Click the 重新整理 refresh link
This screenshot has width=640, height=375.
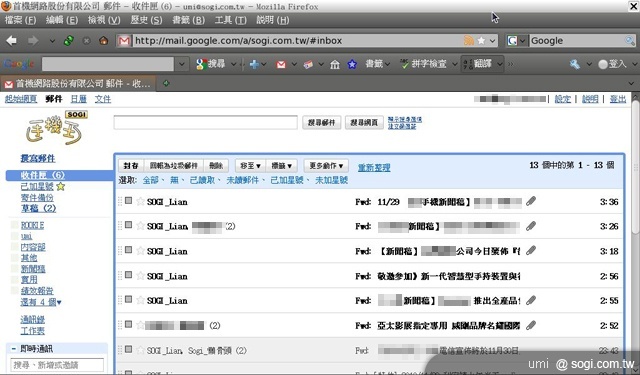coord(374,167)
